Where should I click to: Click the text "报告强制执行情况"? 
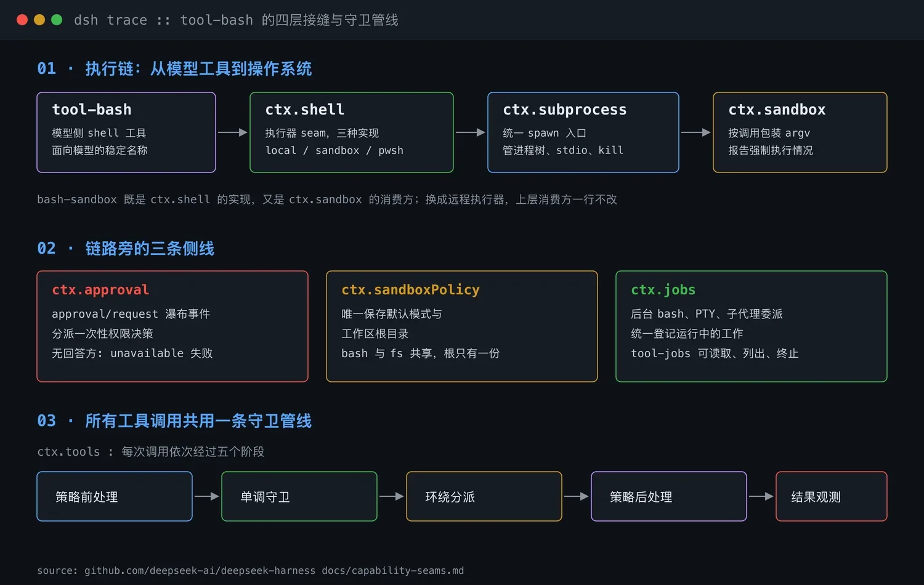tap(771, 150)
